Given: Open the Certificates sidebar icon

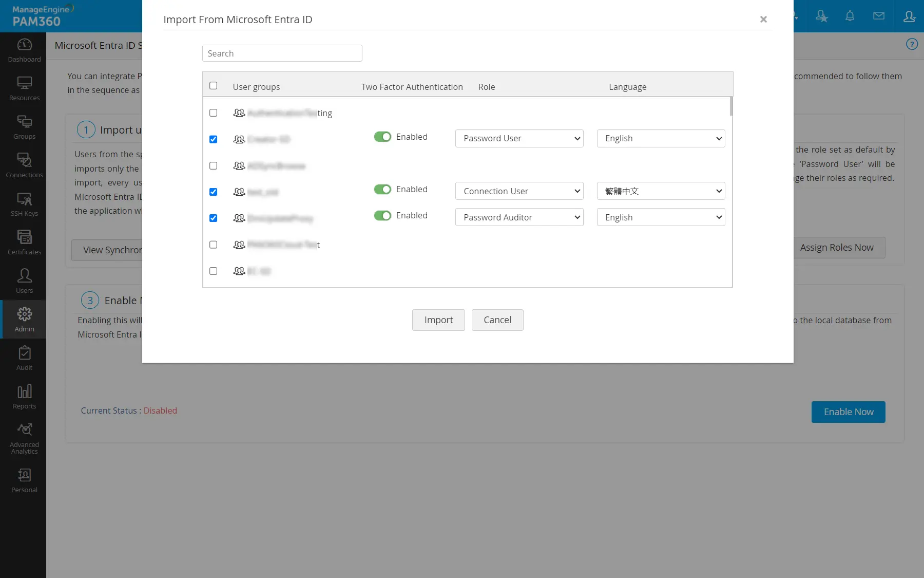Looking at the screenshot, I should 24,243.
